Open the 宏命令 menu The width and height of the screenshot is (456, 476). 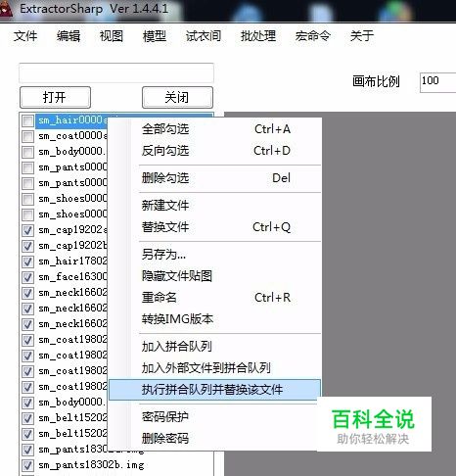(x=313, y=36)
